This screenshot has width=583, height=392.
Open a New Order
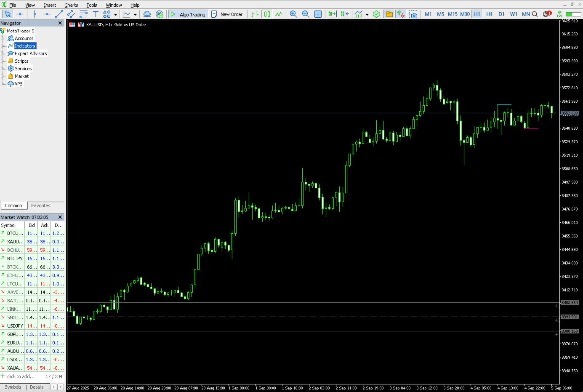(x=227, y=14)
